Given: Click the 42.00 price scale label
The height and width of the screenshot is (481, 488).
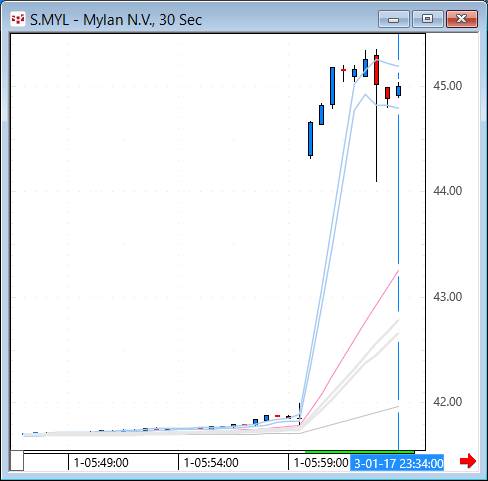Looking at the screenshot, I should tap(448, 402).
